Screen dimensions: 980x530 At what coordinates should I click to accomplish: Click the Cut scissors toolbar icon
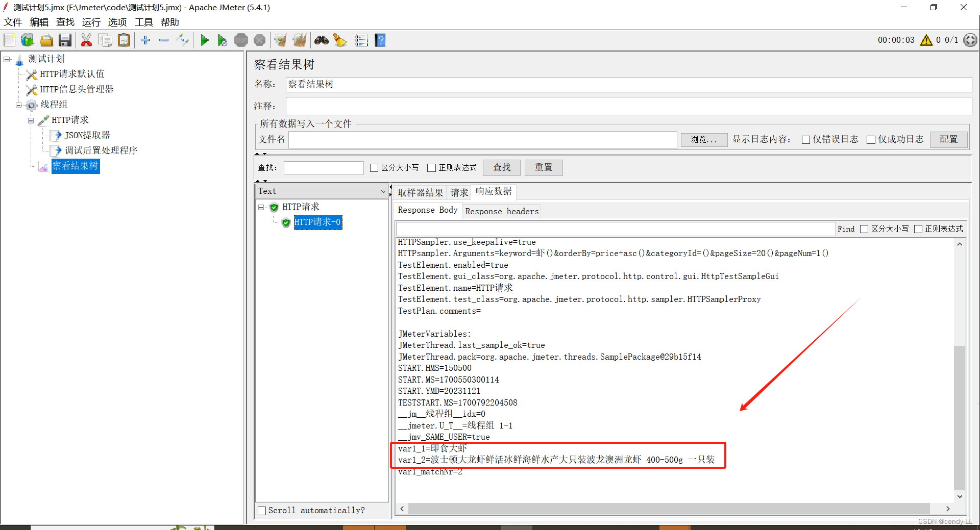coord(87,40)
